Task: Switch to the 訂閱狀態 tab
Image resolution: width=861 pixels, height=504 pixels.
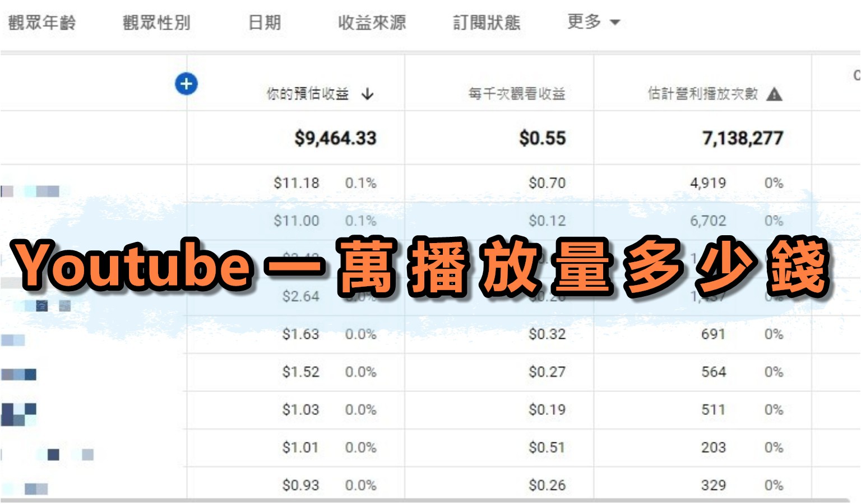Action: click(x=487, y=22)
